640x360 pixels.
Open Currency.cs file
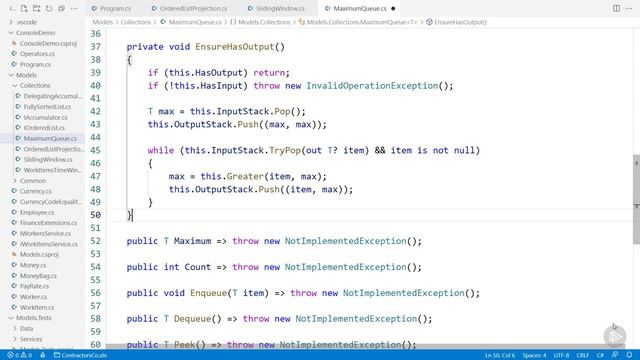36,191
